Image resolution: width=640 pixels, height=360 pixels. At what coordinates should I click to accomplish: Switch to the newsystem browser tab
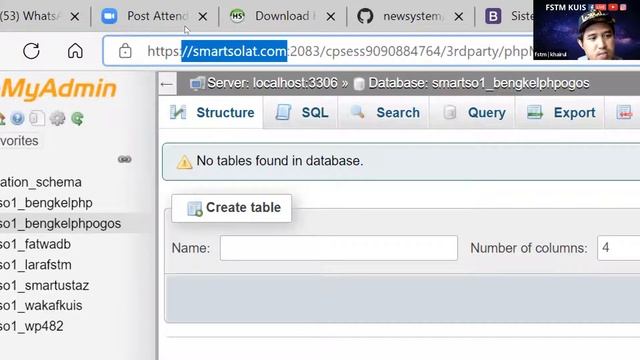coord(412,16)
